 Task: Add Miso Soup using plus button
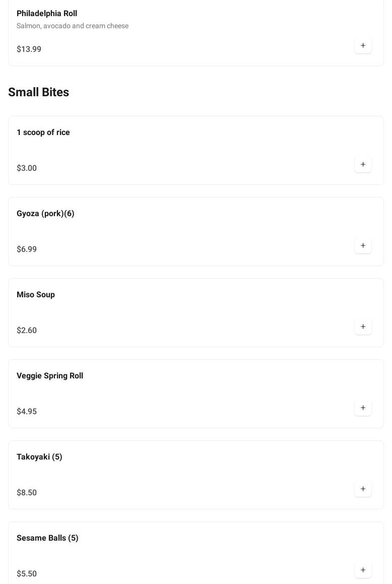pyautogui.click(x=363, y=327)
